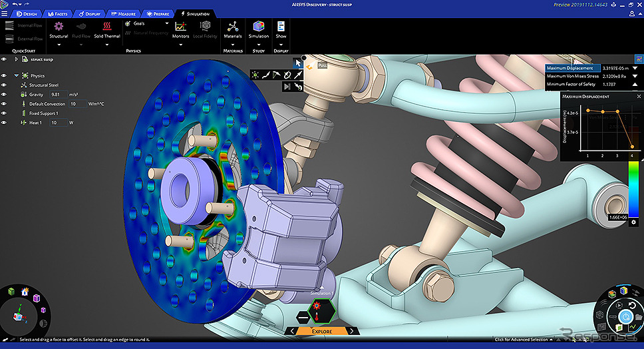Click the Monitors chart icon

[180, 27]
